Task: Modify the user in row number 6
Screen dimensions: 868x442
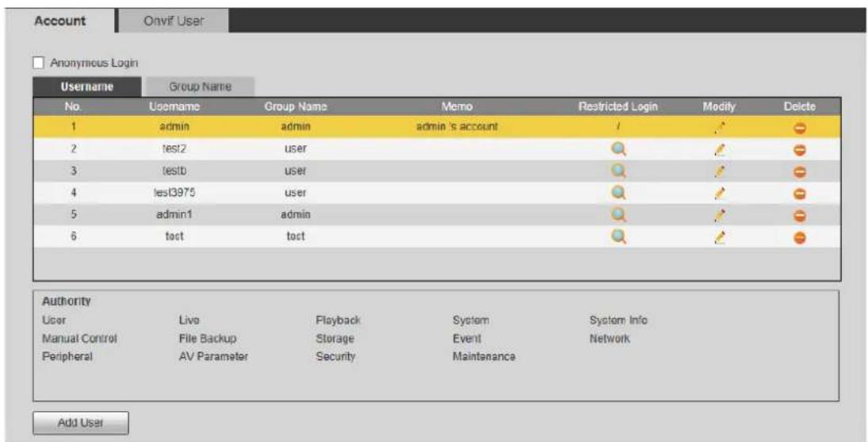Action: [719, 237]
